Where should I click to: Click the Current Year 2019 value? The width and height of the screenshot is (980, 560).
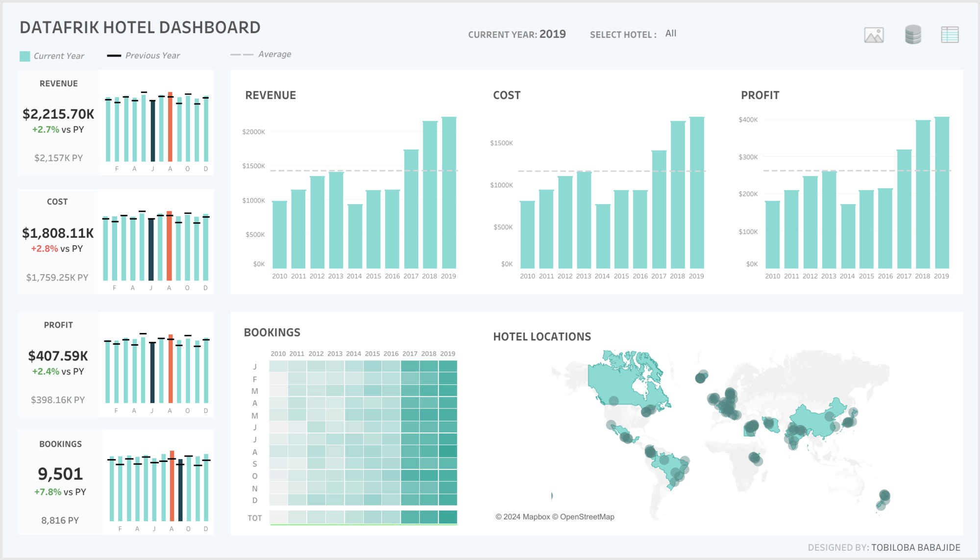point(552,34)
